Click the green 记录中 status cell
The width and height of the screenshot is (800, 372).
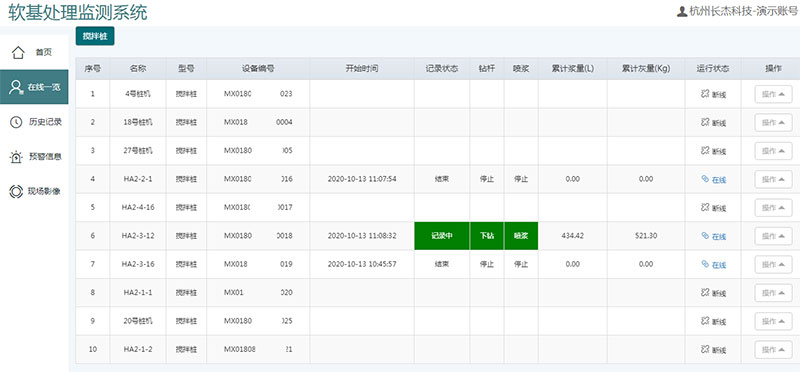(442, 236)
